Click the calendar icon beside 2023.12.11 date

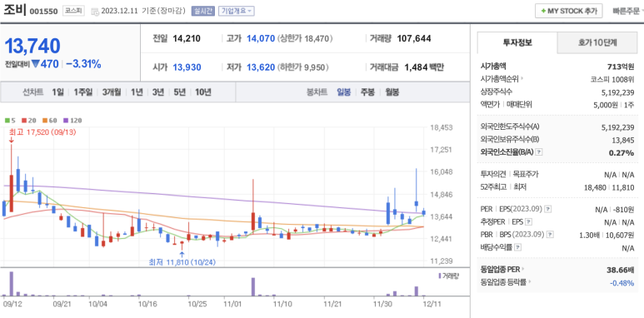(95, 11)
